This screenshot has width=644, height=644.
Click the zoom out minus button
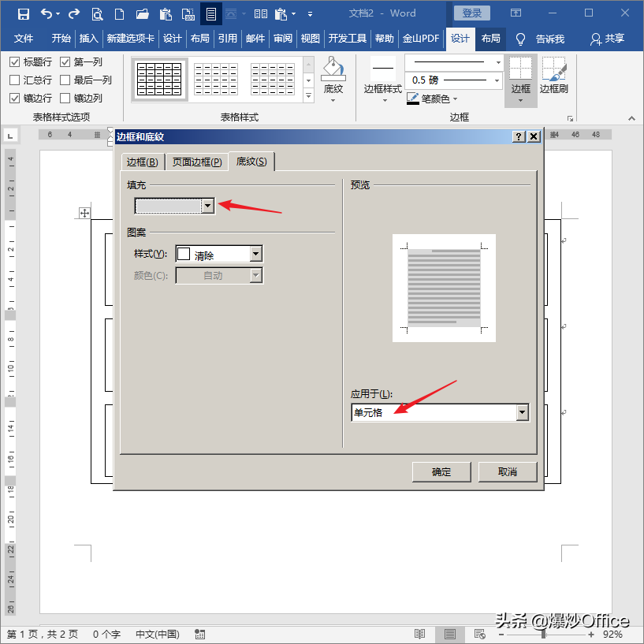(501, 635)
